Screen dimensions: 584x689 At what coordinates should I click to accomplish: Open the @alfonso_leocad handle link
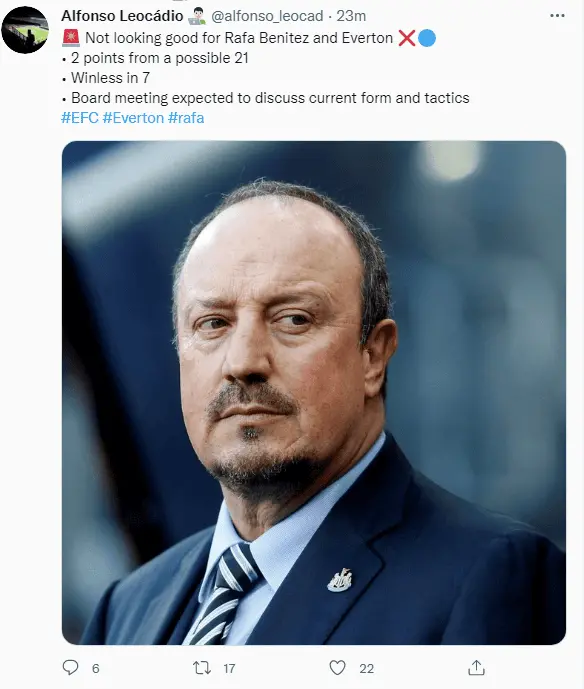(267, 16)
